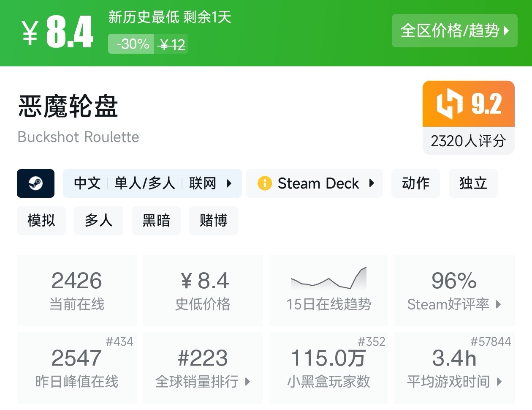The image size is (532, 410).
Task: Click the #57844 rank label
Action: [491, 342]
